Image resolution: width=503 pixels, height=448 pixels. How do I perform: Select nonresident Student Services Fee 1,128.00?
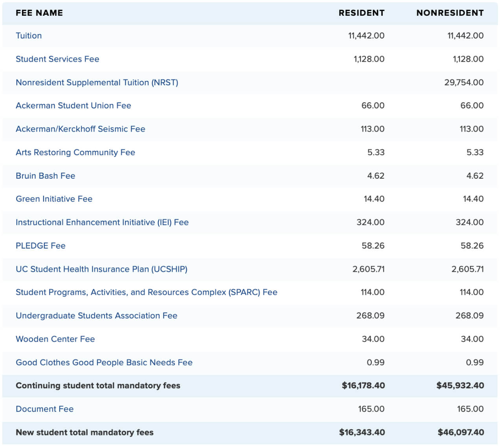(468, 59)
